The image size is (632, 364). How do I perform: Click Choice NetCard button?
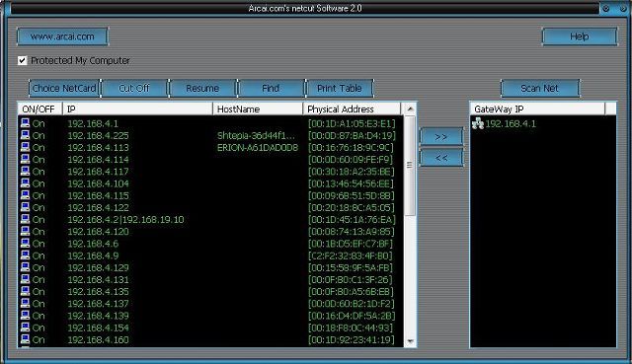click(x=64, y=88)
